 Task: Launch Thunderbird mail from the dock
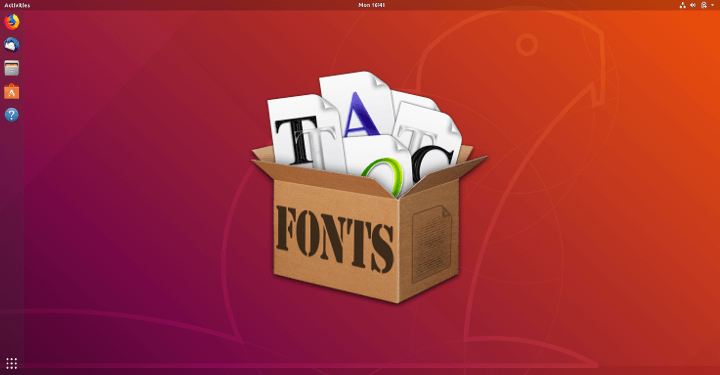(x=11, y=45)
